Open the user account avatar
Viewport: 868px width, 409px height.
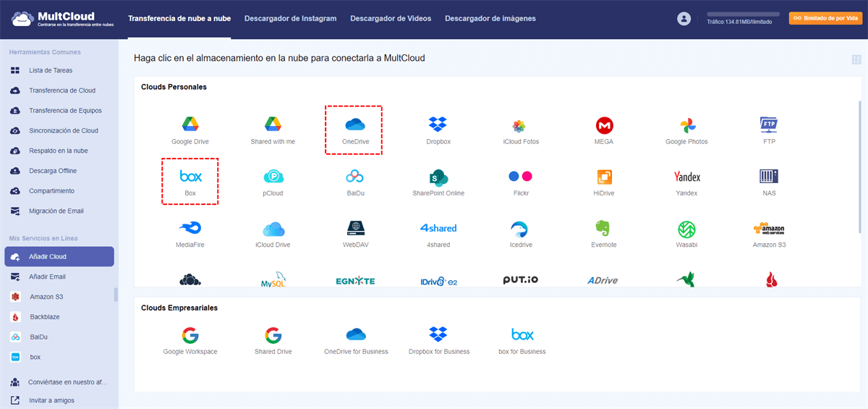[684, 19]
